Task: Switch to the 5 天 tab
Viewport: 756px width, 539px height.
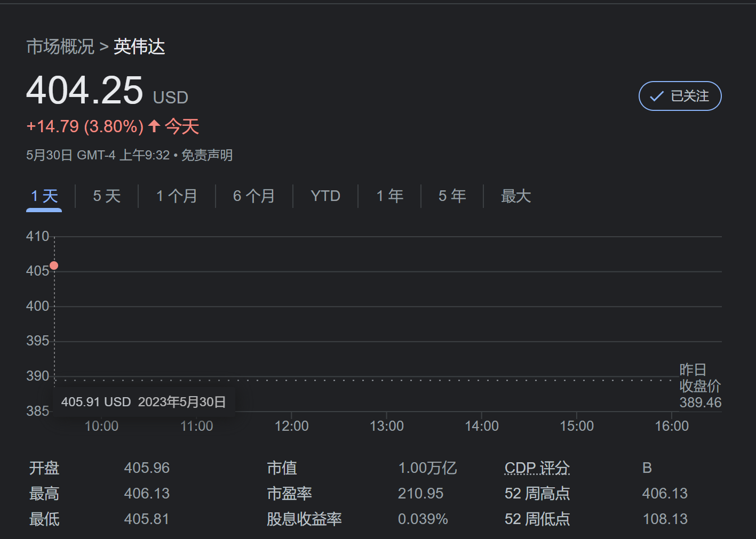Action: tap(107, 196)
